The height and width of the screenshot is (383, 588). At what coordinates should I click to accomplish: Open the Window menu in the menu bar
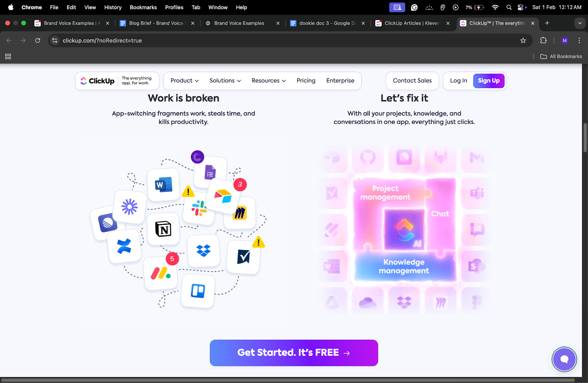tap(218, 7)
